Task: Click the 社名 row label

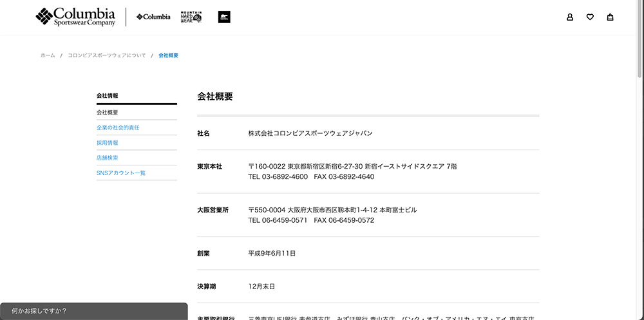Action: 204,133
